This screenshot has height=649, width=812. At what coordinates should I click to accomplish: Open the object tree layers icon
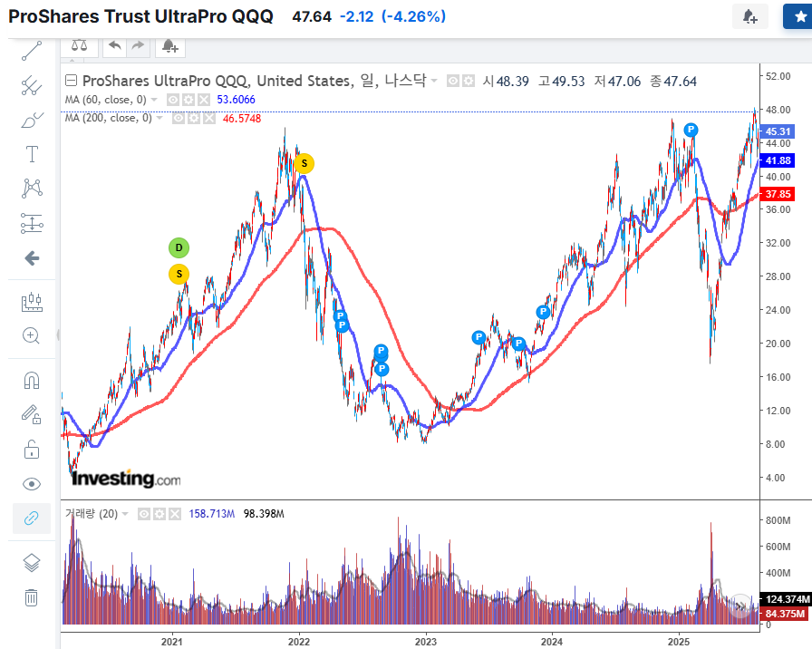[32, 562]
